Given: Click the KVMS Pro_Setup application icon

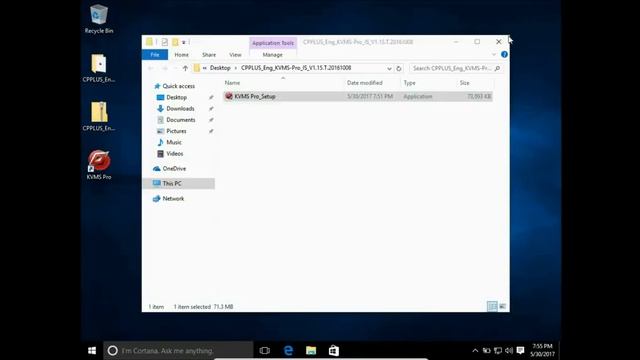Looking at the screenshot, I should tap(229, 96).
